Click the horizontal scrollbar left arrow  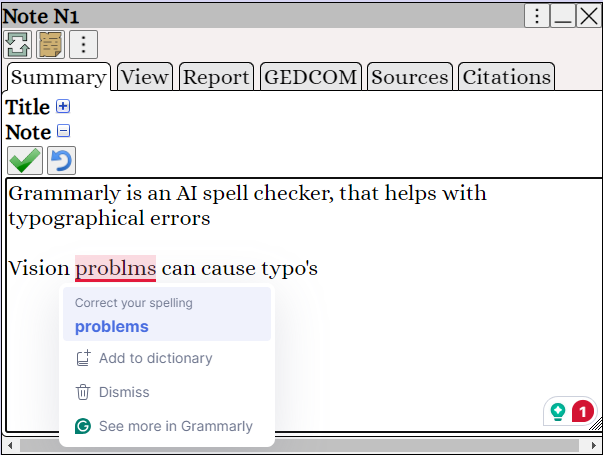tap(10, 446)
